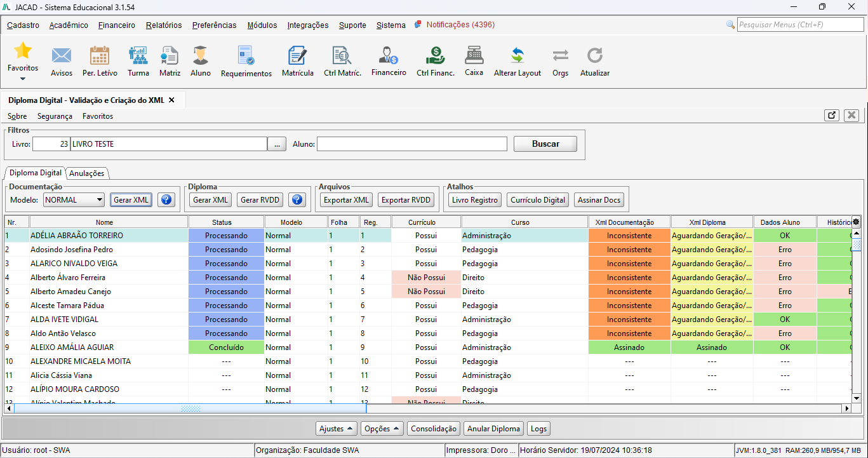
Task: Open Avisos envelope icon
Action: (x=62, y=56)
